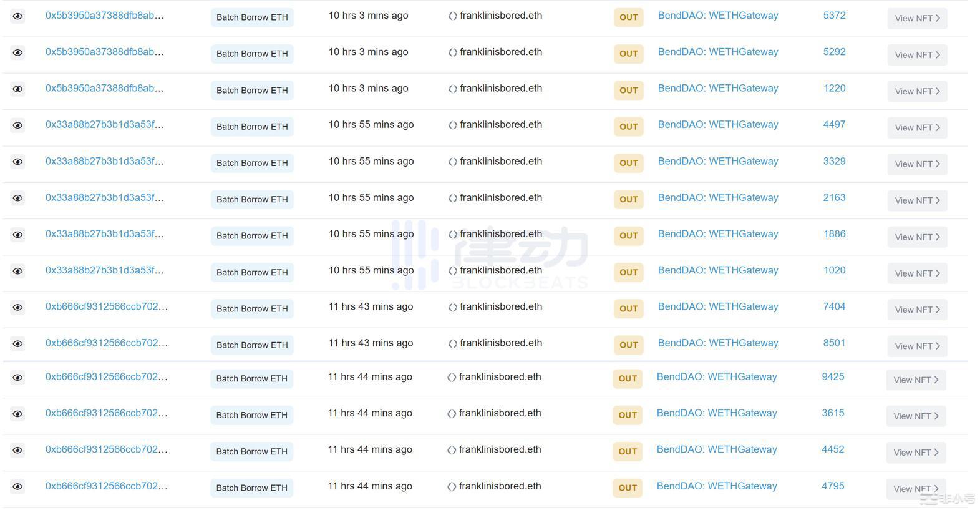Click contract icon before franklinisbored.eth in 4497 row
This screenshot has height=510, width=980.
(453, 125)
